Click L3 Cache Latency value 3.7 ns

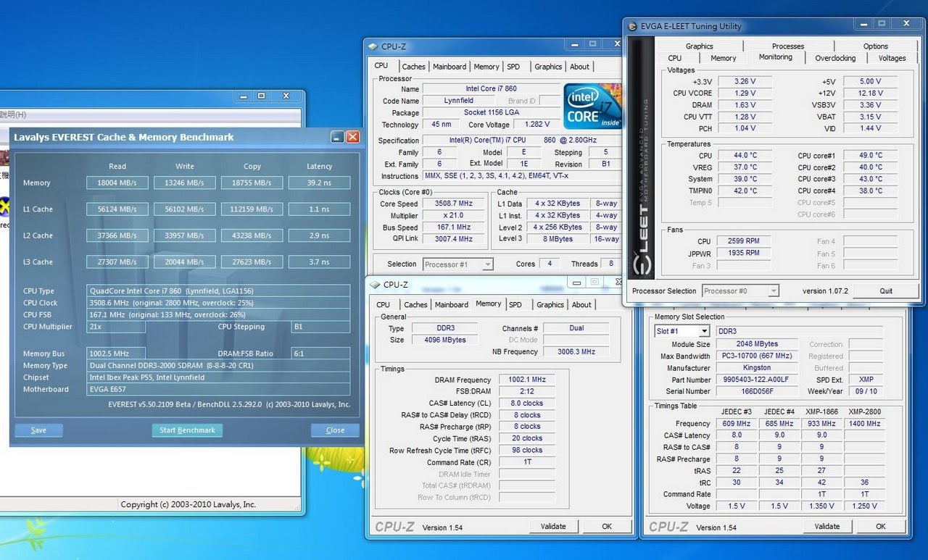coord(319,262)
